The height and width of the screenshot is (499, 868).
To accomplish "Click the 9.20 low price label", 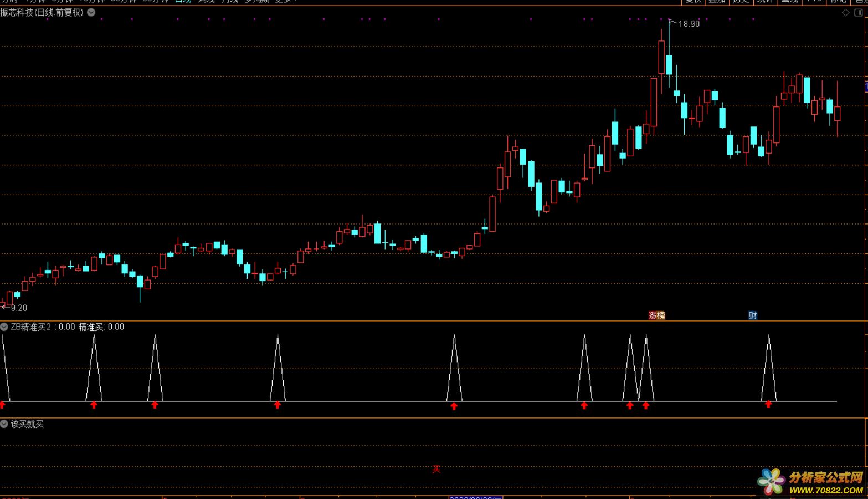I will click(x=19, y=308).
